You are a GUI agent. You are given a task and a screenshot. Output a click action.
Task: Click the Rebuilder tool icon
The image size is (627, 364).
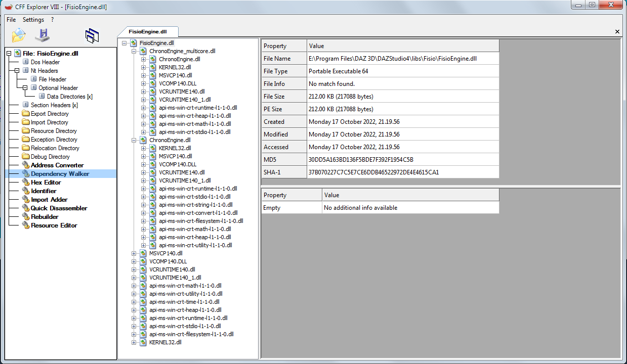(x=26, y=217)
